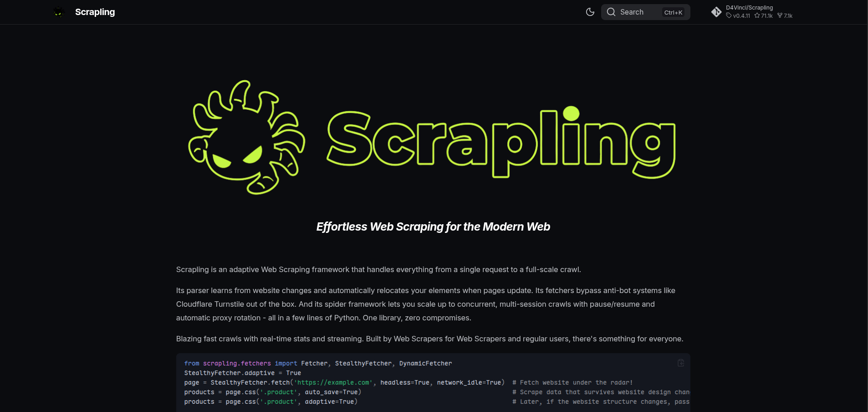Click the 'https://example.com' string in code
The image size is (868, 412).
coord(333,382)
